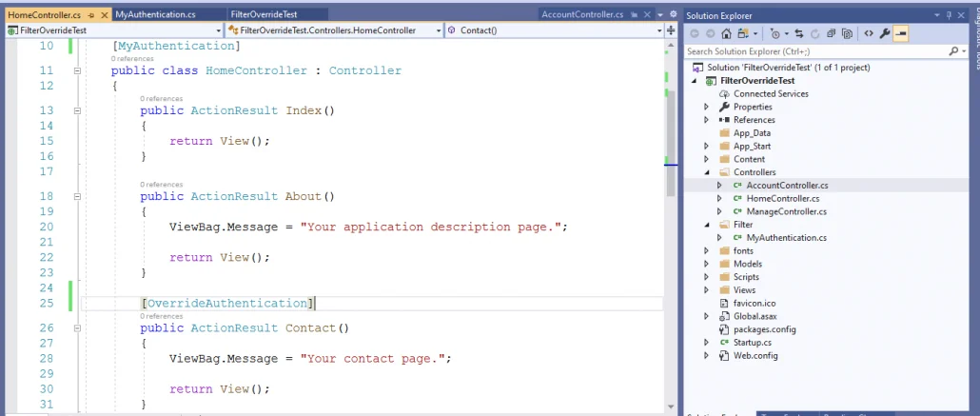Select AccountController.cs in Solution Explorer
Image resolution: width=980 pixels, height=416 pixels.
click(787, 186)
